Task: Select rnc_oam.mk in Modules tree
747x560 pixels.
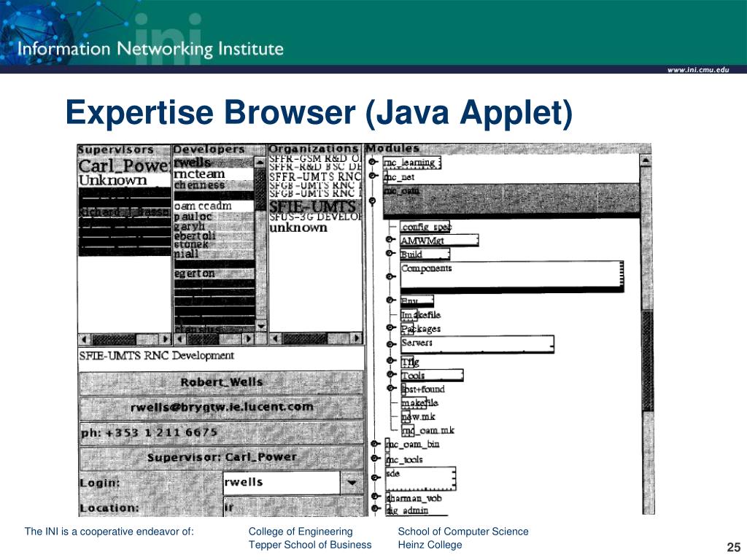Action: pos(427,430)
